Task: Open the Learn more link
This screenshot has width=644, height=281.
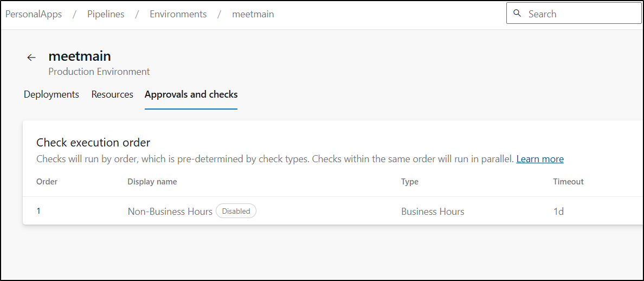Action: coord(540,159)
